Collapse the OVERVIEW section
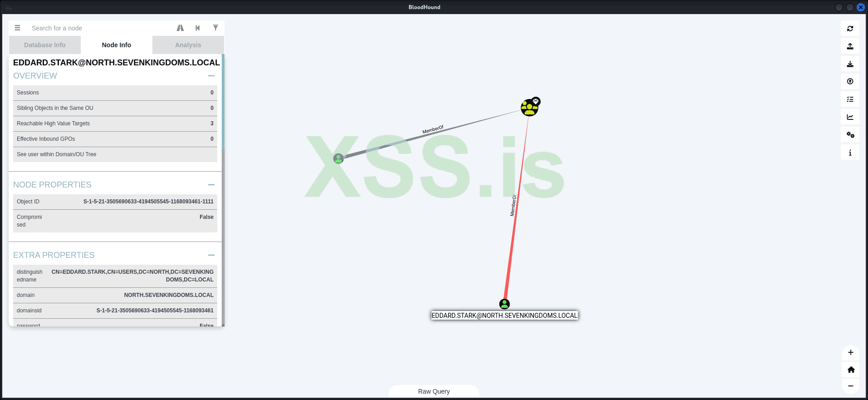 click(x=211, y=76)
